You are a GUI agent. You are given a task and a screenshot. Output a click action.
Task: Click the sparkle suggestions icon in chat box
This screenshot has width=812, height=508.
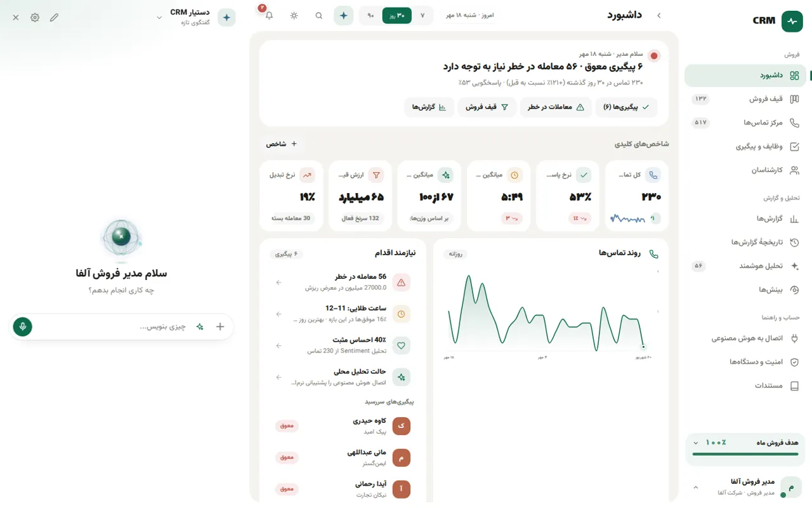click(200, 326)
